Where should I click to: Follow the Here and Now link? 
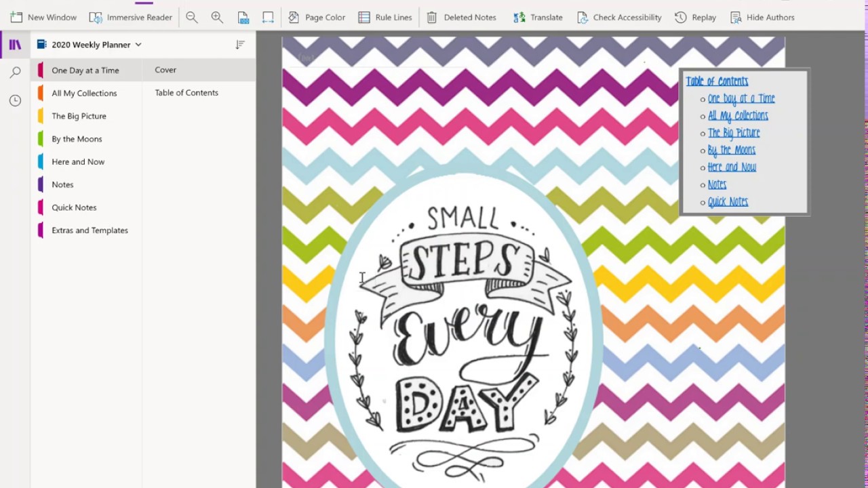tap(732, 167)
